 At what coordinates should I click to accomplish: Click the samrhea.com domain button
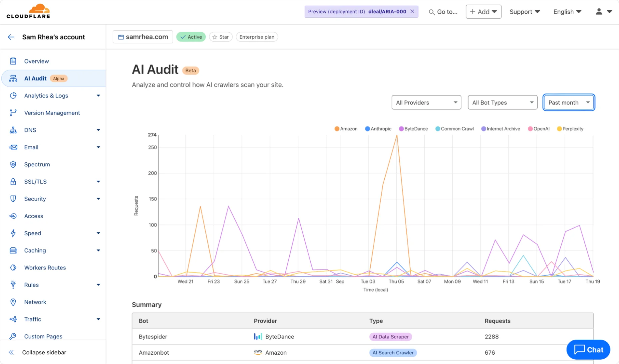[x=143, y=37]
